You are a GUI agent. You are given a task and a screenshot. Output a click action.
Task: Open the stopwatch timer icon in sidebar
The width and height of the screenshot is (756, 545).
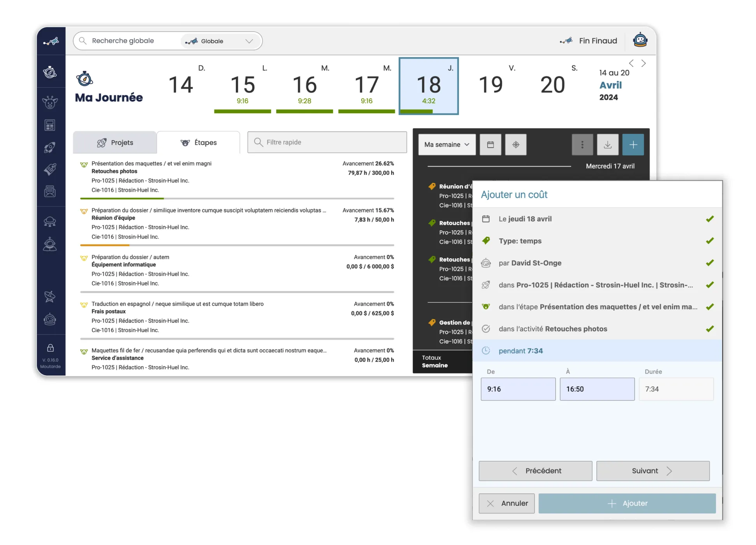[50, 72]
